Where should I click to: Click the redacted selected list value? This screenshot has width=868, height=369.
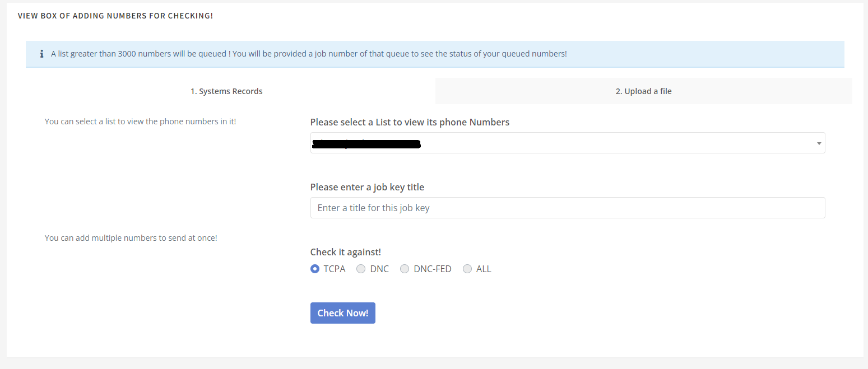(366, 144)
